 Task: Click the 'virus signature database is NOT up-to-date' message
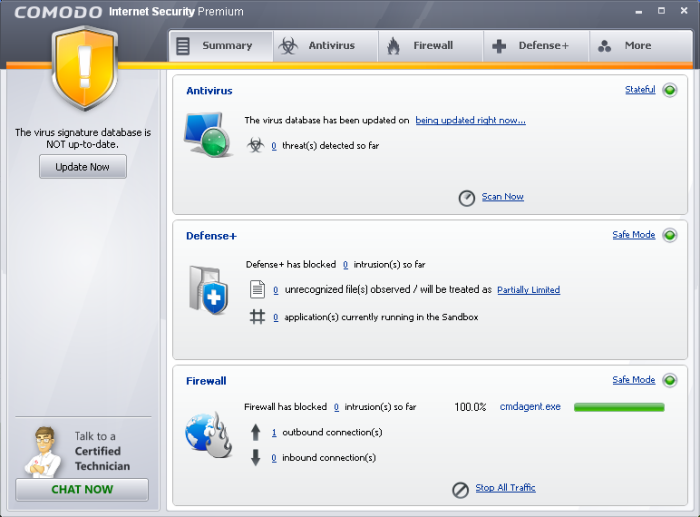83,138
